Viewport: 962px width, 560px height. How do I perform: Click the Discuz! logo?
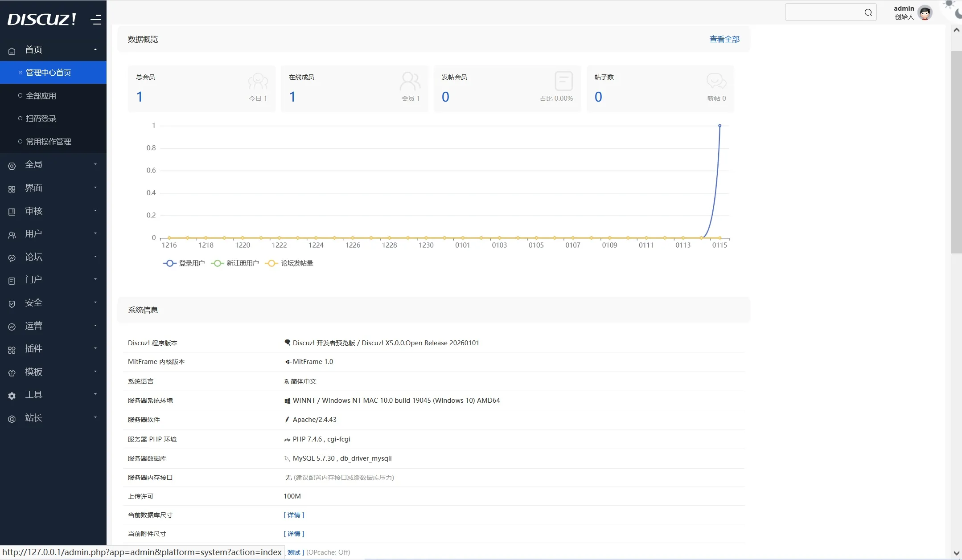pyautogui.click(x=41, y=19)
